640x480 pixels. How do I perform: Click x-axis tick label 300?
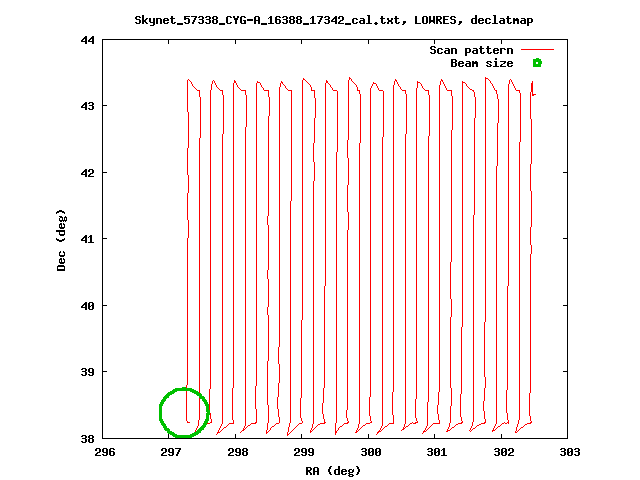tap(371, 452)
